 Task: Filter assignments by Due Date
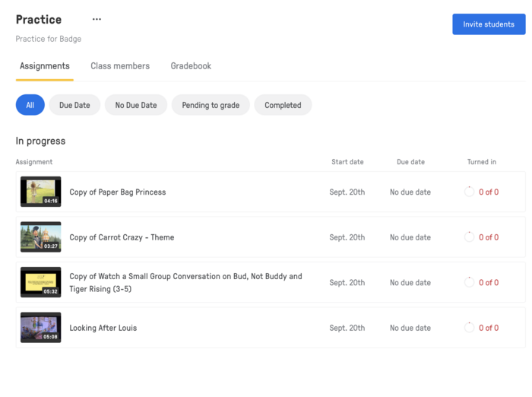click(x=74, y=105)
